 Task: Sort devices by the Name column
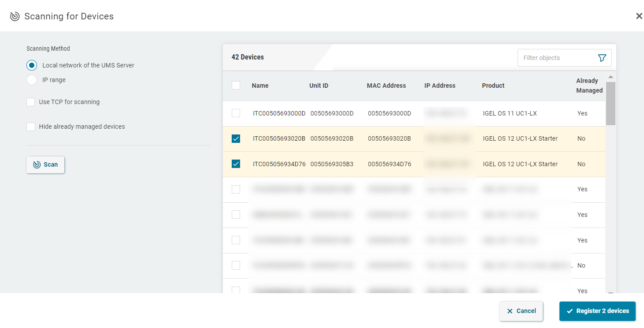[260, 86]
